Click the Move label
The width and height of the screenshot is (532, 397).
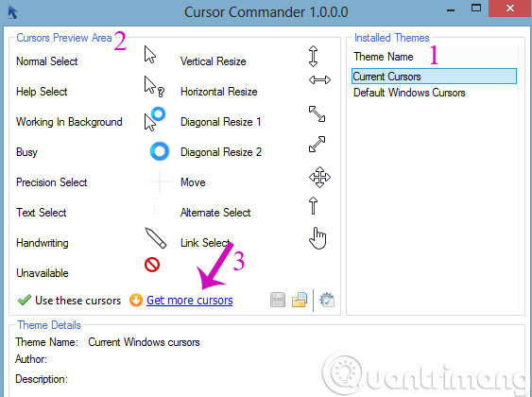[x=193, y=182]
